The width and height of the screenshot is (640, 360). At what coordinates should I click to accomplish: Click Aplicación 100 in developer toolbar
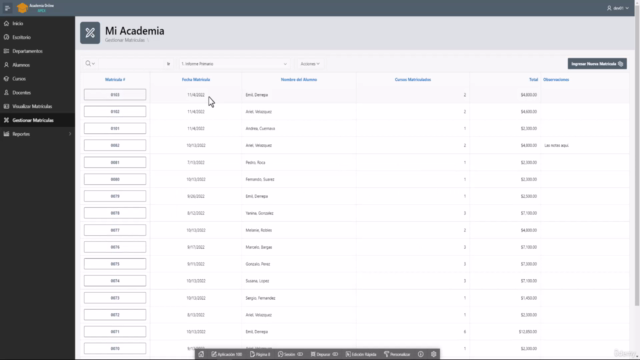(227, 354)
